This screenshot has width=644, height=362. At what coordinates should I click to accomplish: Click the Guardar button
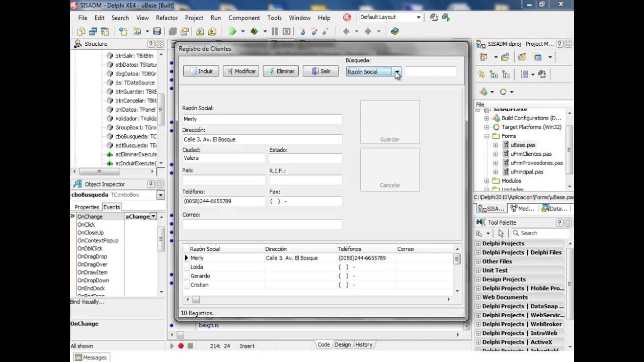(390, 122)
